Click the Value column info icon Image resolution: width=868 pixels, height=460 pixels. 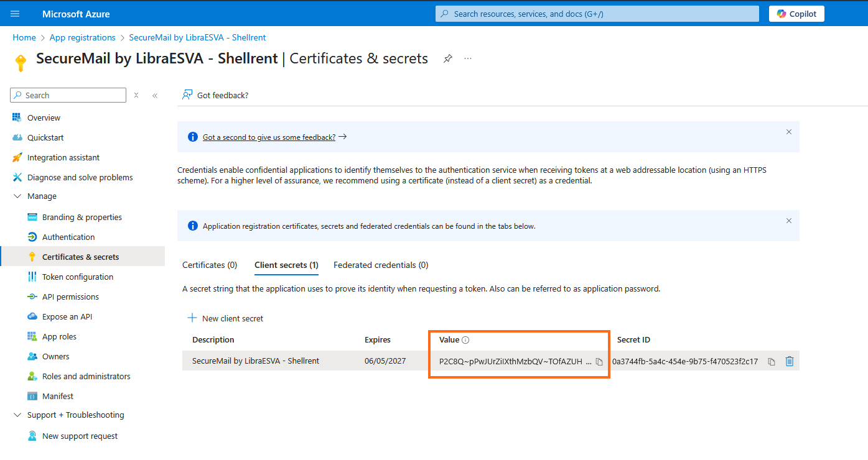coord(465,340)
